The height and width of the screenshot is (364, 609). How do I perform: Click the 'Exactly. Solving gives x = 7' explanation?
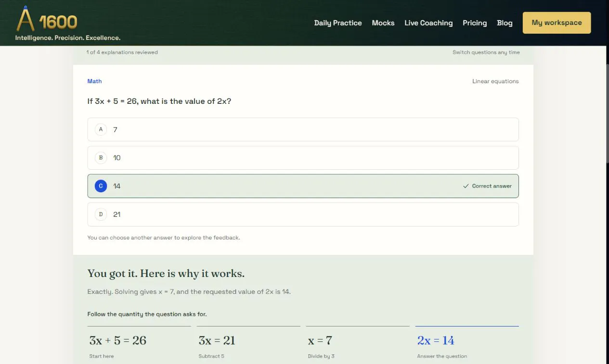189,291
